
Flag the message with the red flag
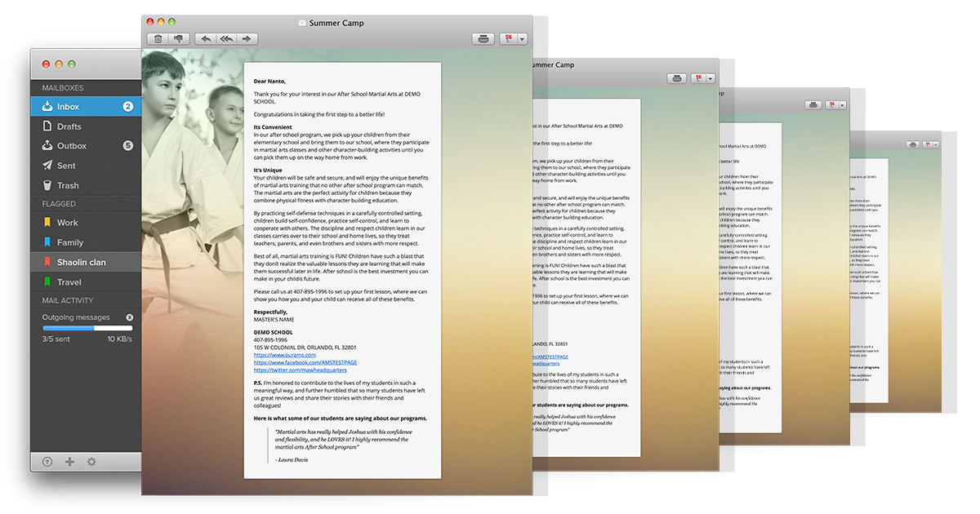click(x=509, y=39)
